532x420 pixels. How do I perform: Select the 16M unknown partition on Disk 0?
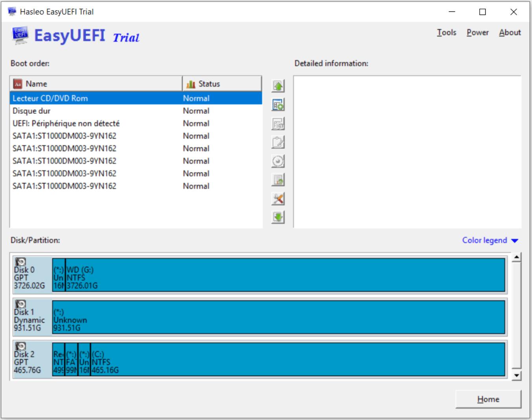click(59, 275)
